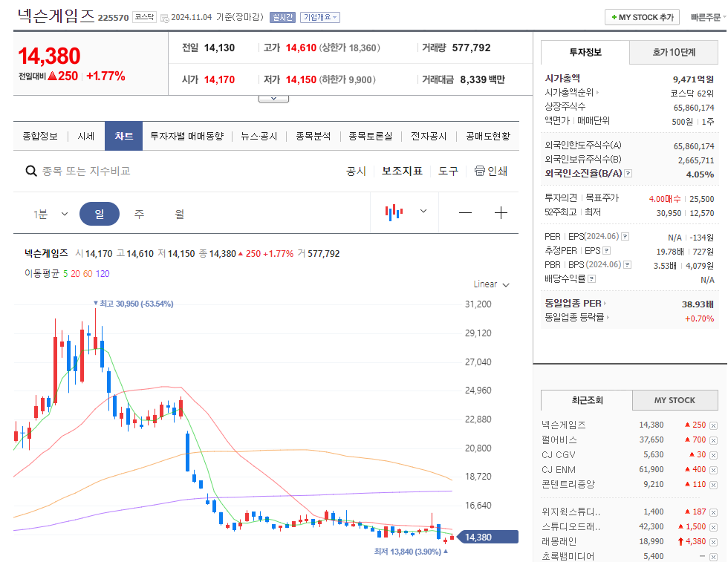Remove CJ CGV from recent list
This screenshot has width=728, height=562.
pyautogui.click(x=714, y=455)
